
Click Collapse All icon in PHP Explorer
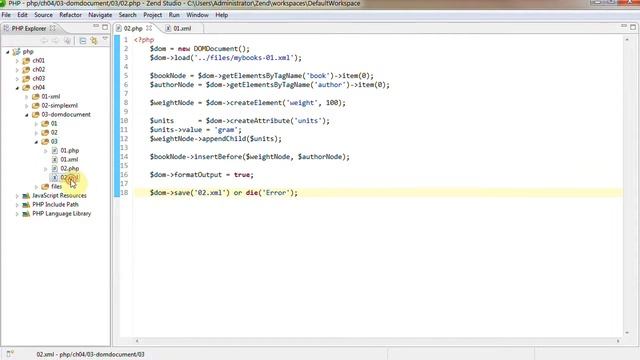pos(83,40)
